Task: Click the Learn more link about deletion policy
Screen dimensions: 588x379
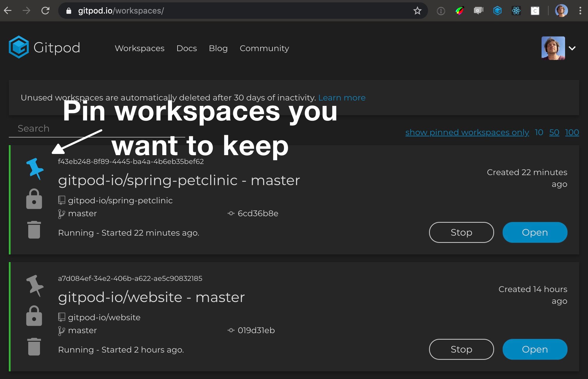Action: click(x=342, y=98)
